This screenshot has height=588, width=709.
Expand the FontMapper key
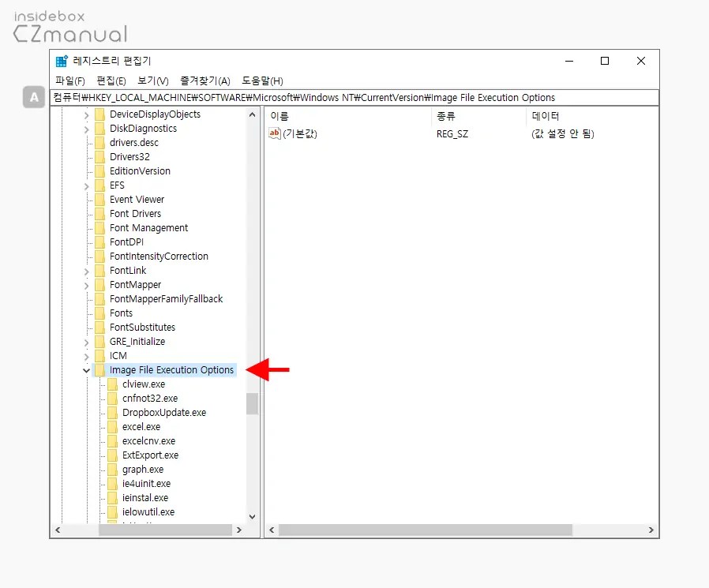point(86,286)
